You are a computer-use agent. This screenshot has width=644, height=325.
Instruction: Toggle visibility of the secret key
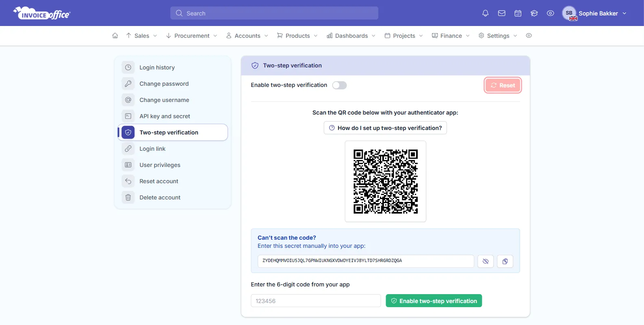[x=486, y=261]
